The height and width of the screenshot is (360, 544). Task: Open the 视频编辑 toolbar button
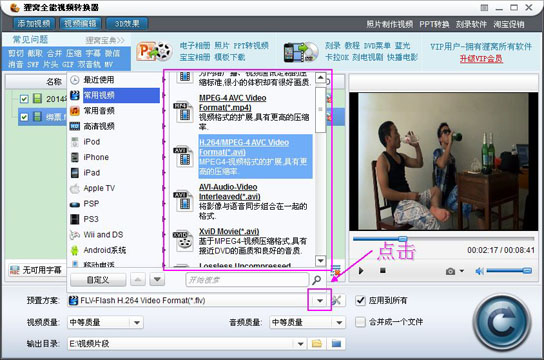pyautogui.click(x=80, y=24)
